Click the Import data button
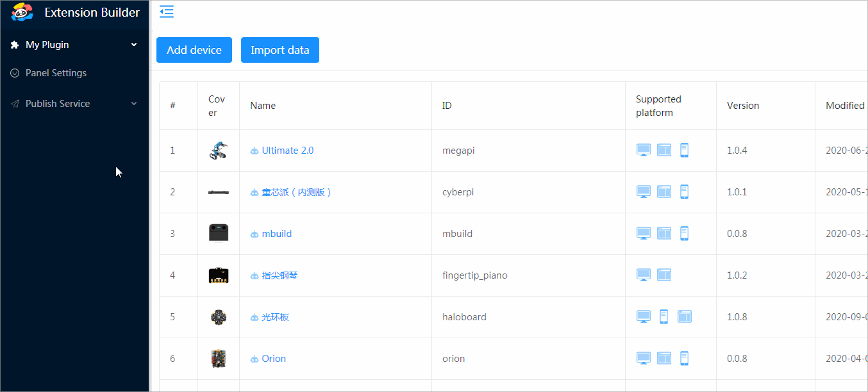Screen dimensions: 868x392 (x=280, y=49)
